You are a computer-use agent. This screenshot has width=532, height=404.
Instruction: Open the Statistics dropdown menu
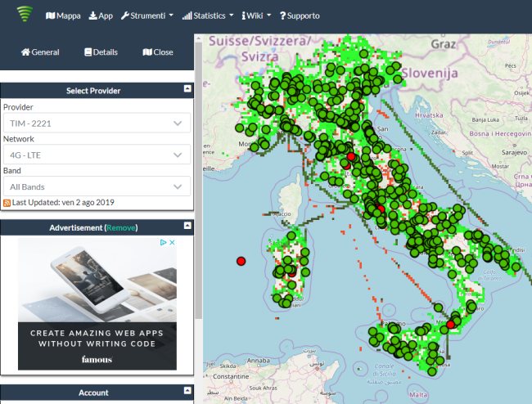208,16
